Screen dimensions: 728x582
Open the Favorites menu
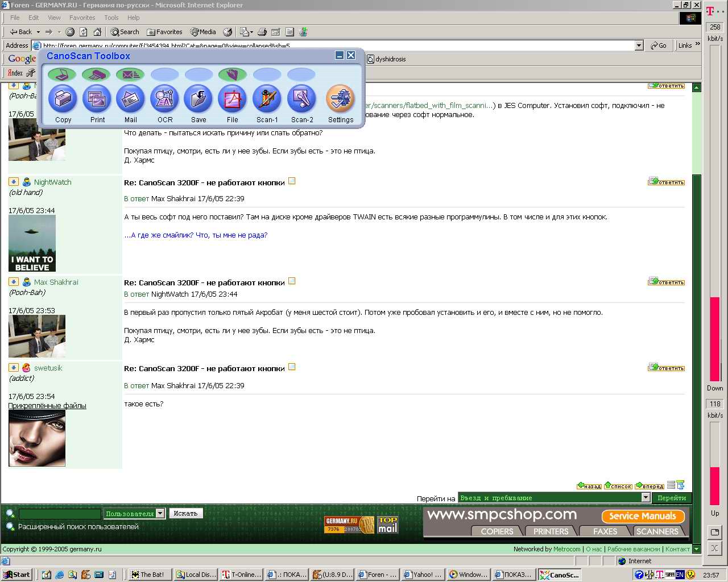click(82, 18)
